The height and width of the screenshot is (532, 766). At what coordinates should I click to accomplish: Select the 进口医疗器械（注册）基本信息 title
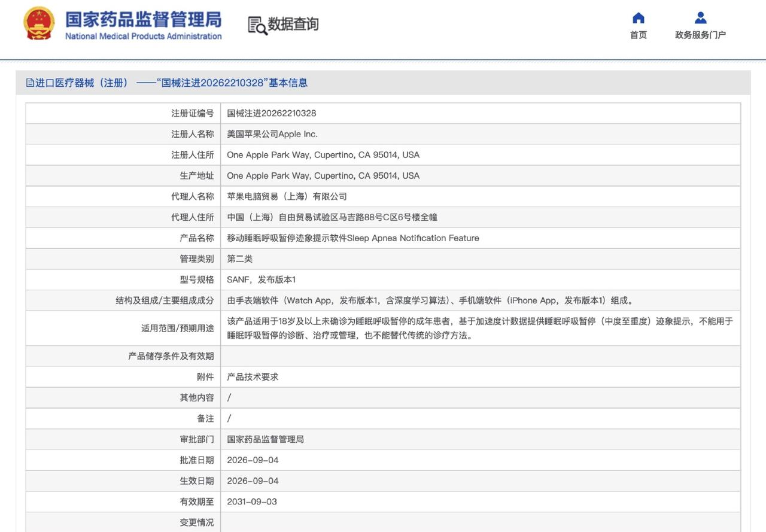(x=171, y=83)
